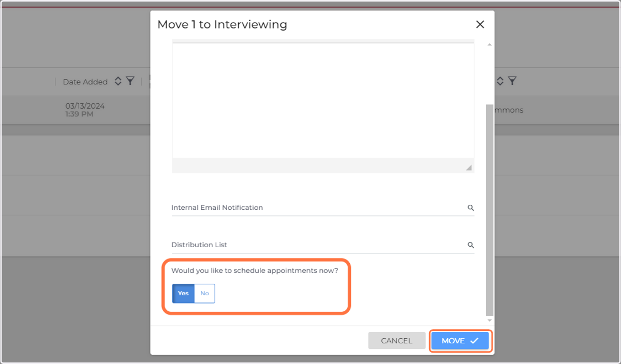Close the Move to Interviewing dialog
621x364 pixels.
[x=480, y=24]
